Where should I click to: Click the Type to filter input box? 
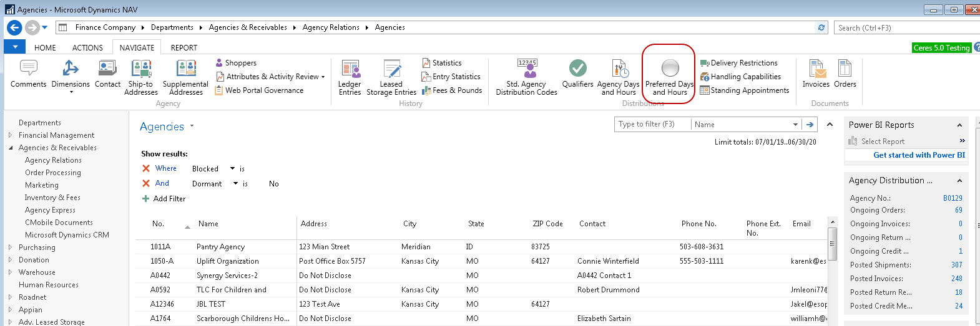pyautogui.click(x=652, y=125)
